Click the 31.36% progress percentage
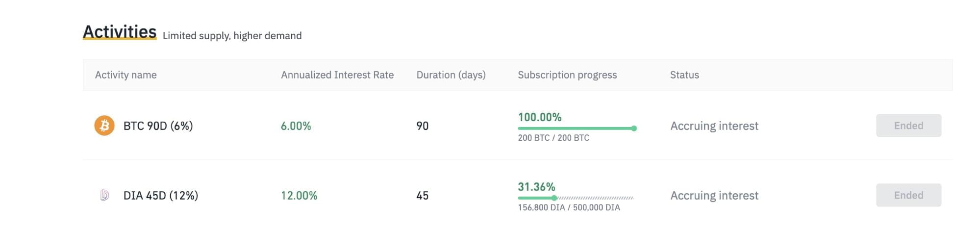 tap(536, 187)
